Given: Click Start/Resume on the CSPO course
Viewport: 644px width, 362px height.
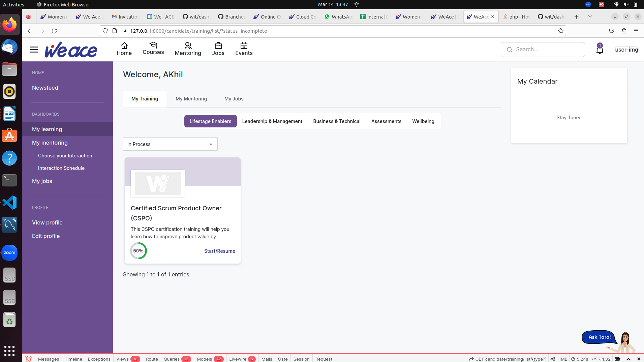Looking at the screenshot, I should [x=219, y=251].
